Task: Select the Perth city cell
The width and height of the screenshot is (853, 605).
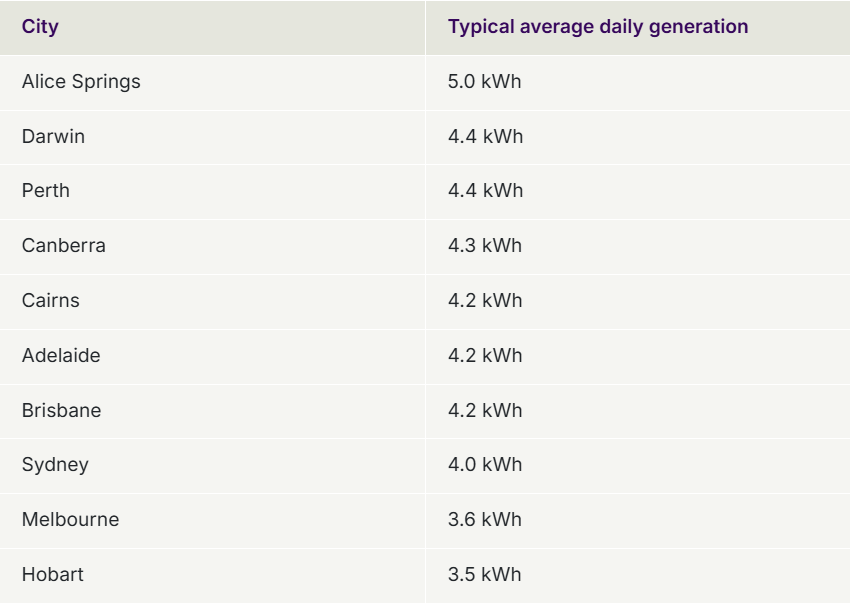Action: pyautogui.click(x=46, y=191)
